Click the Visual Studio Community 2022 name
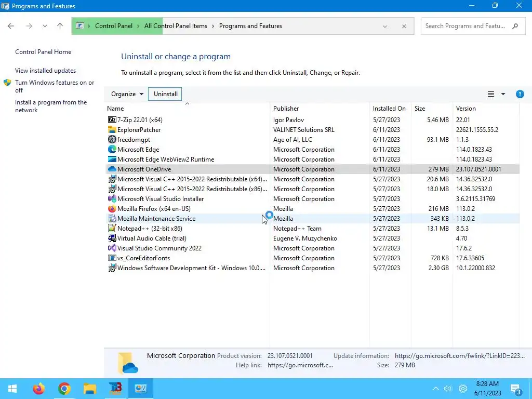The width and height of the screenshot is (532, 399). [159, 248]
